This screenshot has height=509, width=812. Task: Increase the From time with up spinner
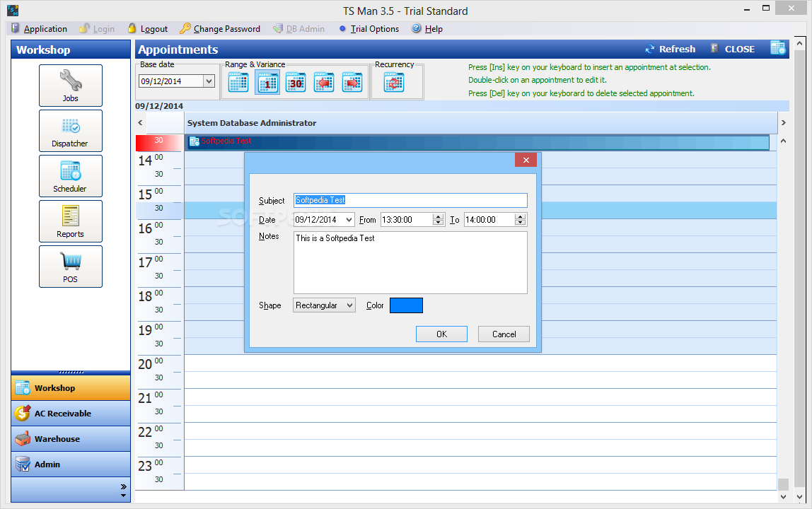click(x=438, y=216)
